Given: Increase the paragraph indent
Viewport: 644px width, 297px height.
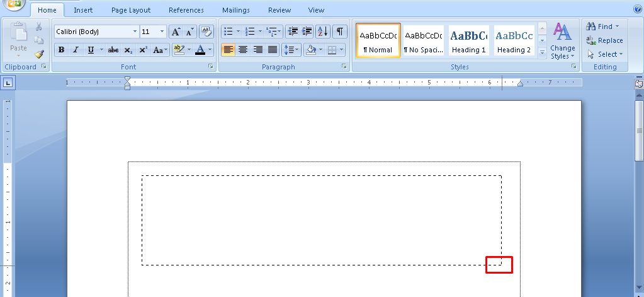Looking at the screenshot, I should (307, 32).
